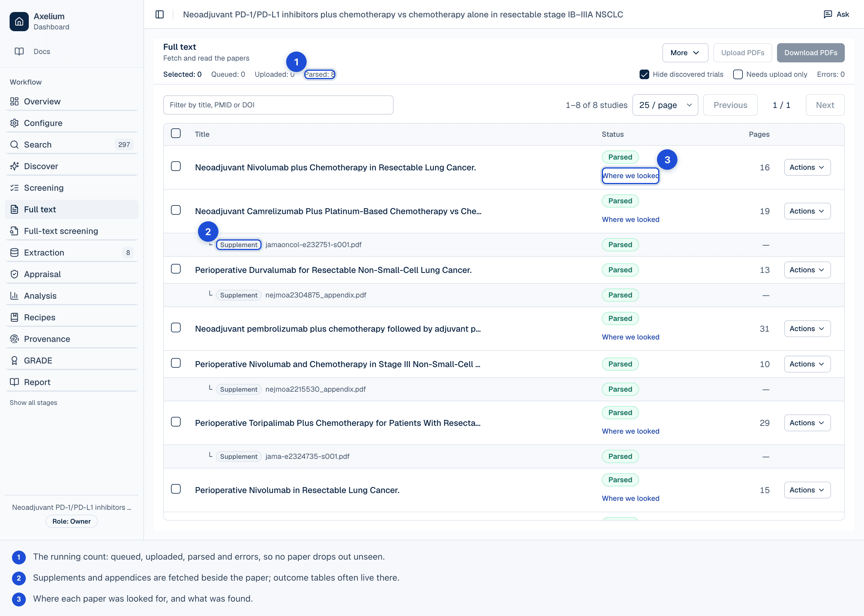Viewport: 864px width, 616px height.
Task: Go to Full text stage
Action: [72, 209]
